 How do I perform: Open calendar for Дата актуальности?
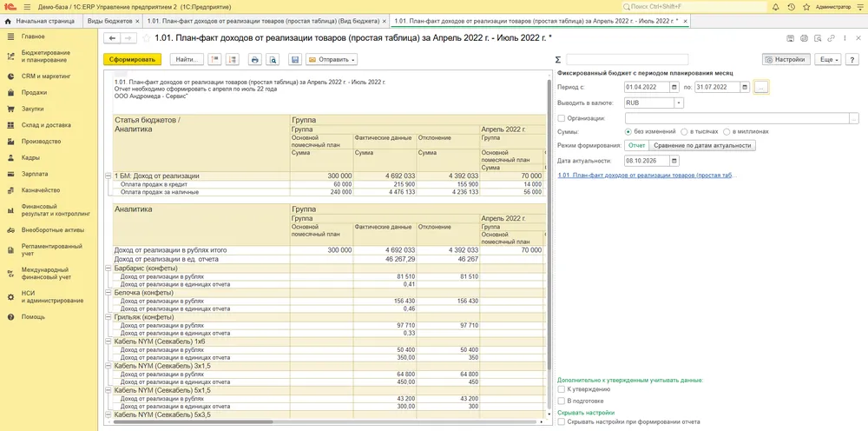click(674, 161)
